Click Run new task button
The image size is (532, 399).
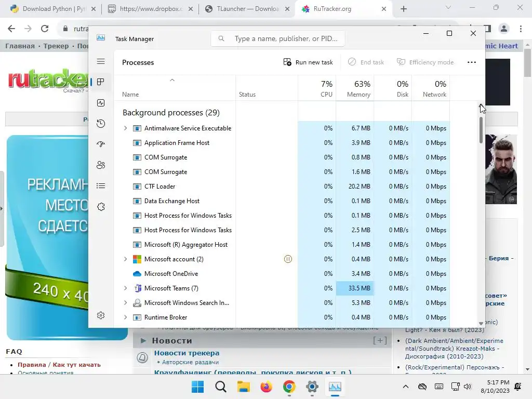pos(308,62)
